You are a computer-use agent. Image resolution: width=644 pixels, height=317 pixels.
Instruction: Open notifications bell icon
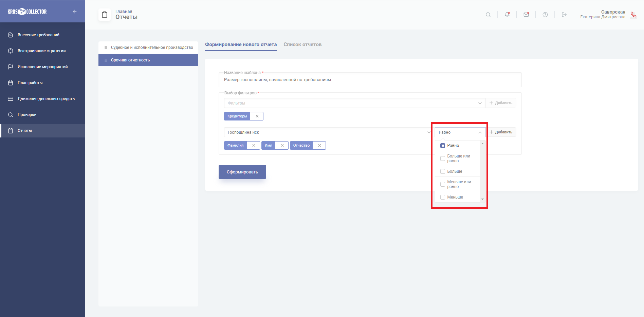coord(507,15)
